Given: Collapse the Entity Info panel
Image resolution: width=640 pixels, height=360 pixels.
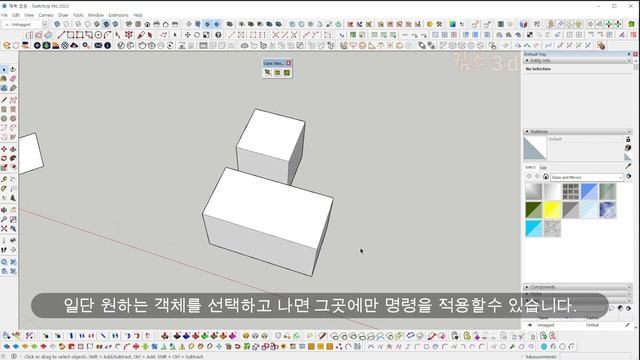Looking at the screenshot, I should coord(527,60).
